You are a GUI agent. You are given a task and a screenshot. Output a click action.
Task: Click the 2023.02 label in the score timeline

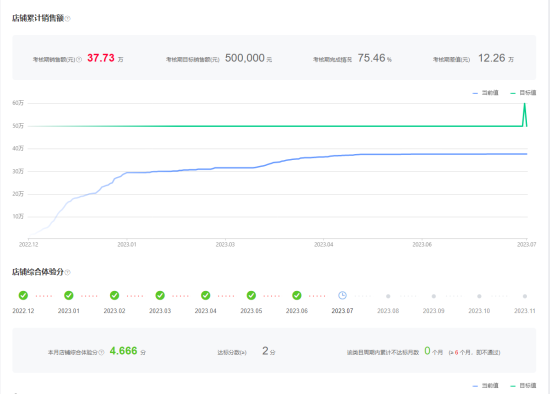[114, 311]
